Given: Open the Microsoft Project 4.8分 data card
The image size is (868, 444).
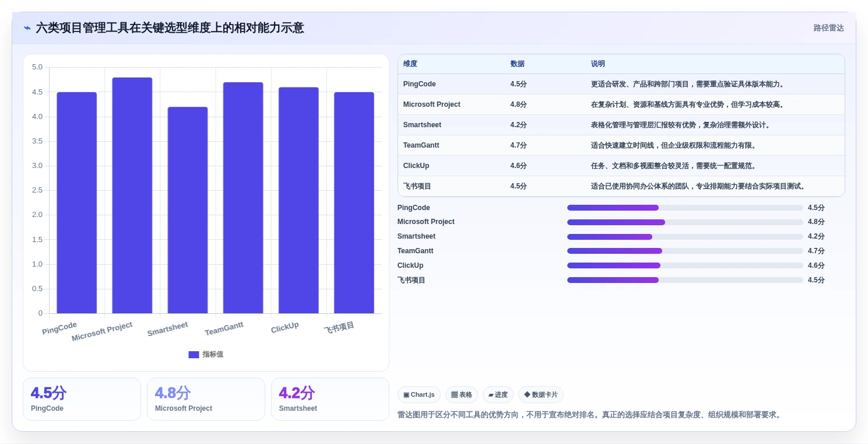Looking at the screenshot, I should tap(206, 399).
